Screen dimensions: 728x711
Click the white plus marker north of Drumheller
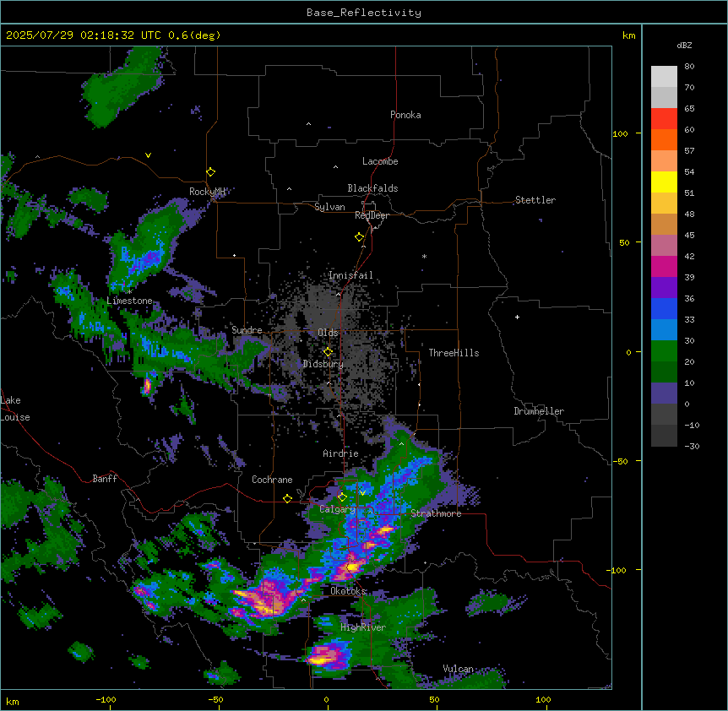tap(517, 317)
